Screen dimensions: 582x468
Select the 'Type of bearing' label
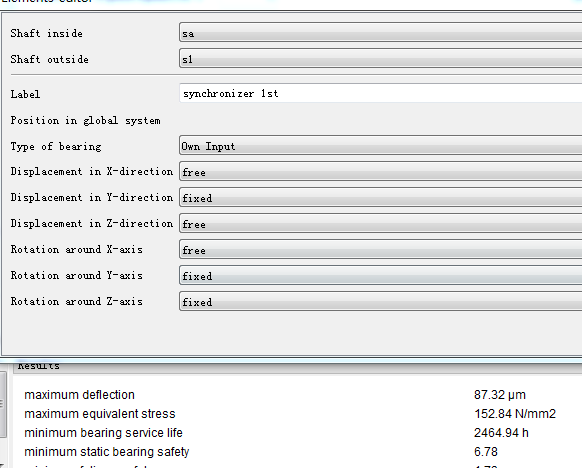(56, 147)
